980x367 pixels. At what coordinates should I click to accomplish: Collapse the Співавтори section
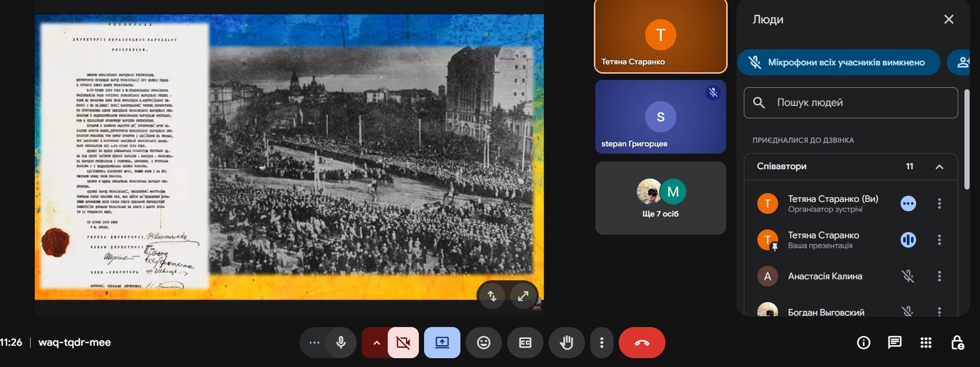tap(939, 167)
